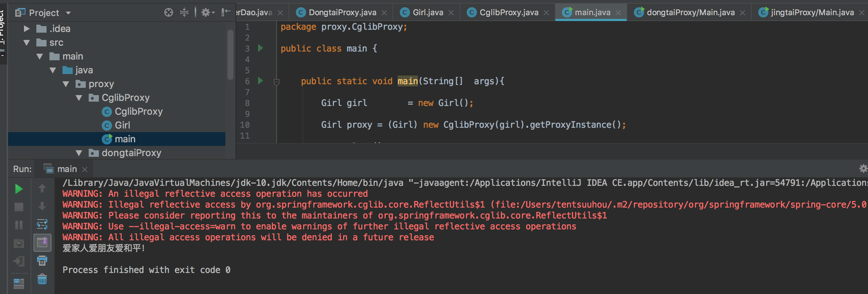
Task: Click 'Process finished with exit code 0' text
Action: (x=146, y=270)
